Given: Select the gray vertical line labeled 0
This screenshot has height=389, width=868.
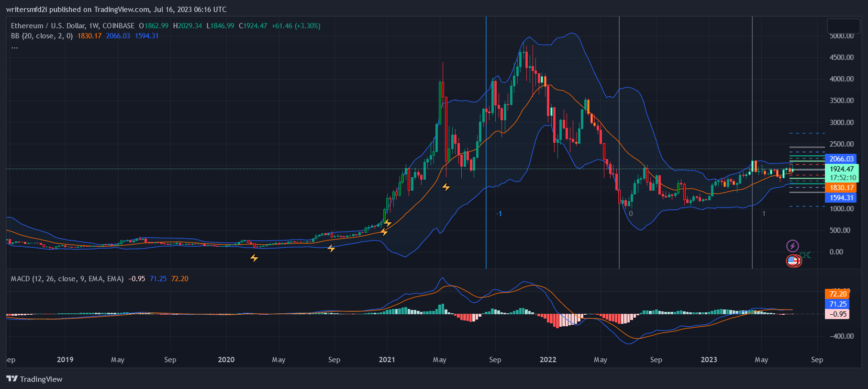Looking at the screenshot, I should [x=619, y=144].
